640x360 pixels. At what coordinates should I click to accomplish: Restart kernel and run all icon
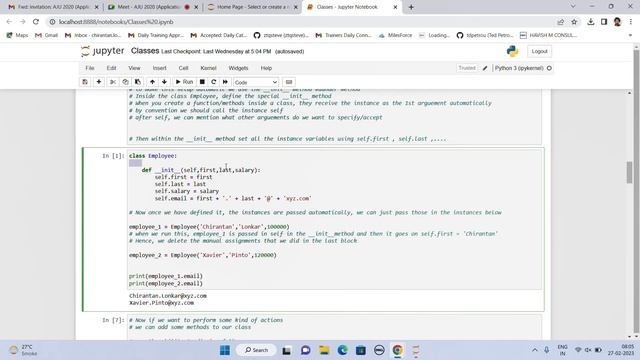[225, 82]
